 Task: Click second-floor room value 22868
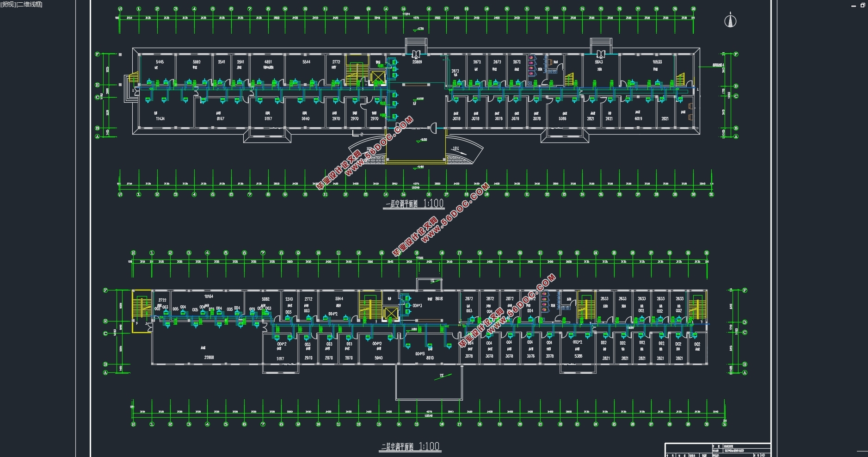point(209,358)
